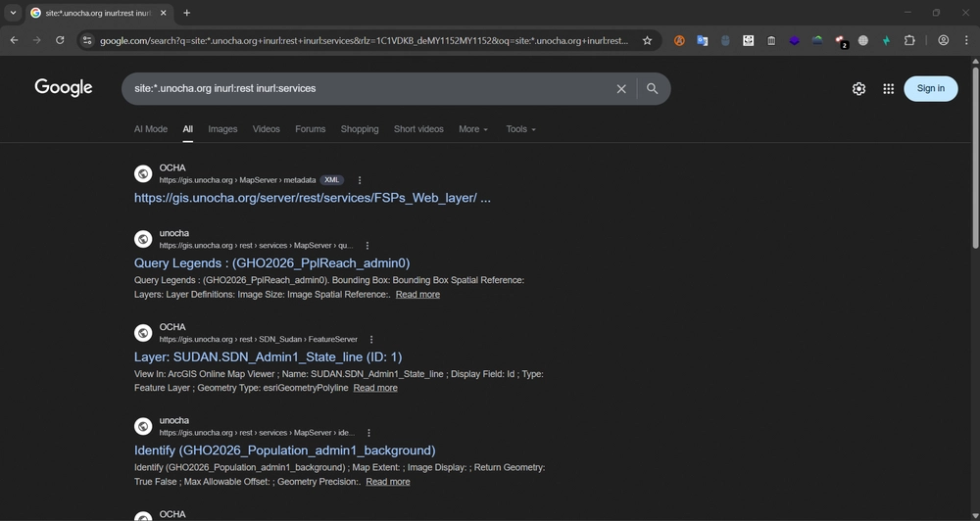Open site information icon in address bar
The image size is (980, 521).
pyautogui.click(x=87, y=40)
